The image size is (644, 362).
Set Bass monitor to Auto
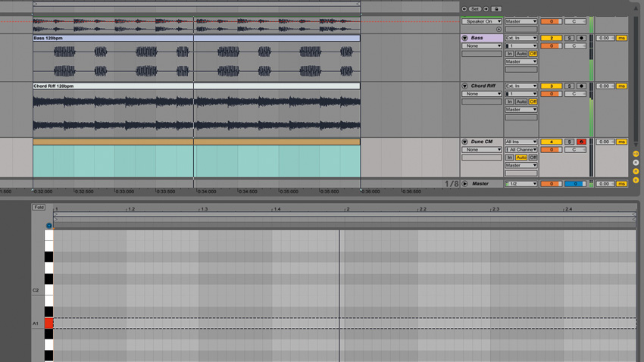click(521, 54)
